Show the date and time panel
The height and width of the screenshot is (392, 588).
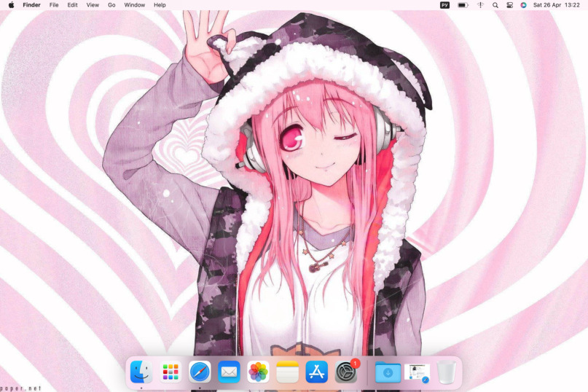coord(557,5)
